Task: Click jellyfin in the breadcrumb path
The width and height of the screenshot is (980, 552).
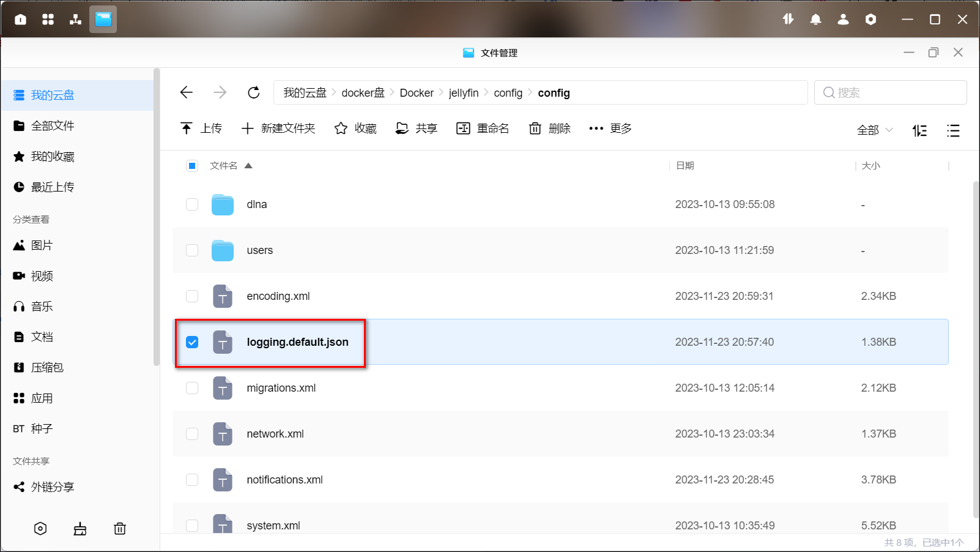Action: click(464, 93)
